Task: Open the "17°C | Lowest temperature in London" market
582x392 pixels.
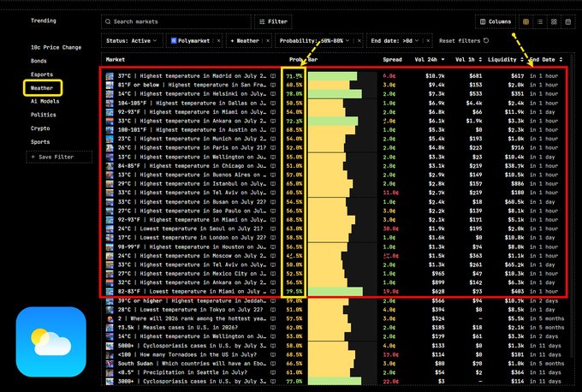Action: pyautogui.click(x=192, y=238)
